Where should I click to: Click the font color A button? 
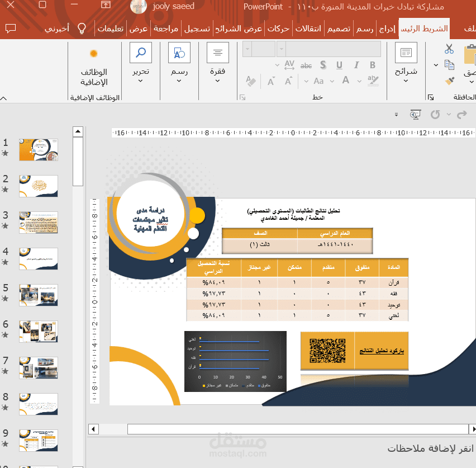point(345,81)
